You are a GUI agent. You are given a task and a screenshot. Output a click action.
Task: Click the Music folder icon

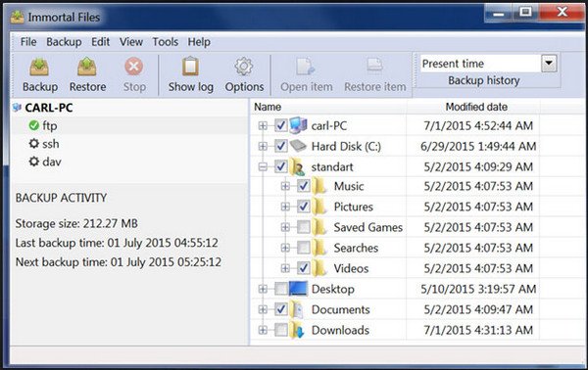(x=319, y=186)
